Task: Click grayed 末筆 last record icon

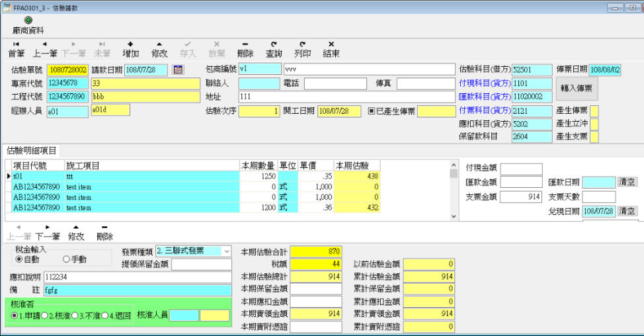Action: tap(102, 50)
